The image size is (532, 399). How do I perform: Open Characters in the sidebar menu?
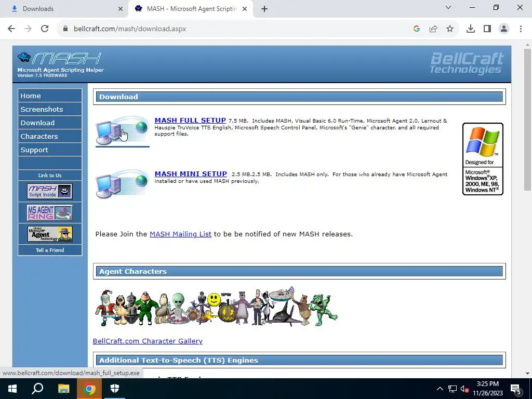tap(50, 137)
